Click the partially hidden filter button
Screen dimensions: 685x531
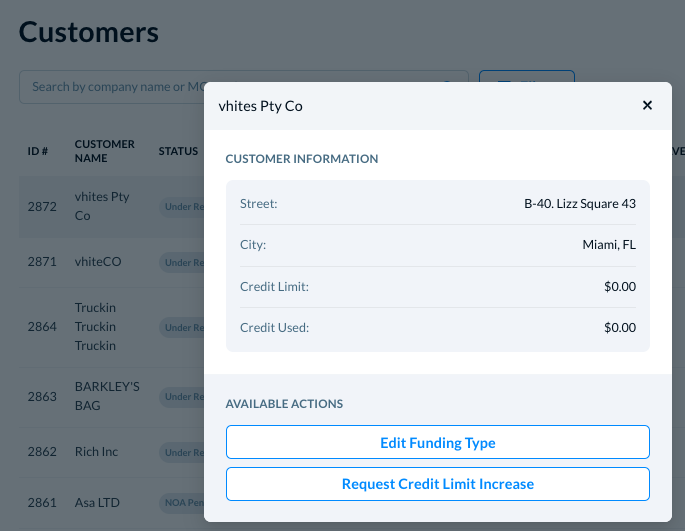point(526,78)
